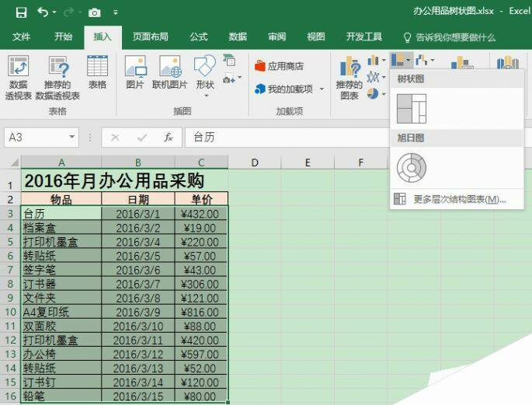Click the 3D map icon in ribbon

tap(508, 63)
